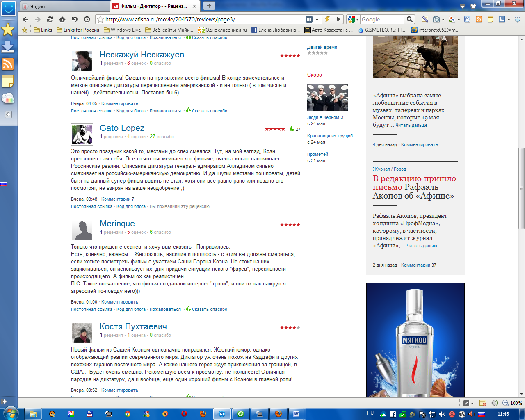Open Прометей movie link

317,154
